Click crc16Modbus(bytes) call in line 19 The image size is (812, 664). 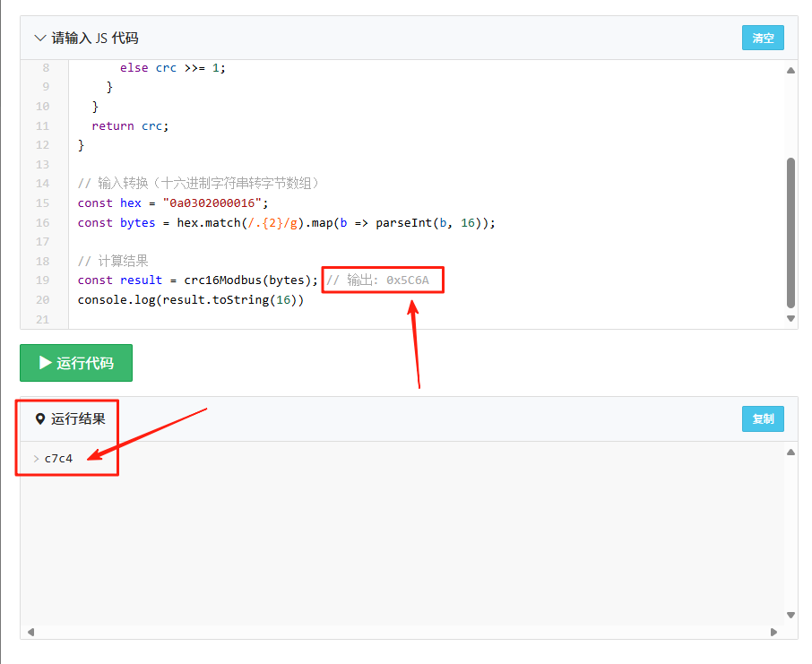point(248,280)
